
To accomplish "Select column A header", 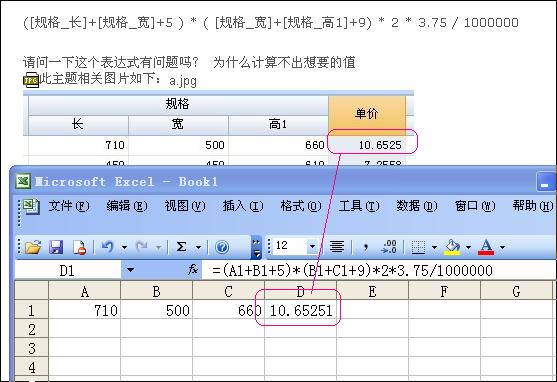I will [85, 291].
